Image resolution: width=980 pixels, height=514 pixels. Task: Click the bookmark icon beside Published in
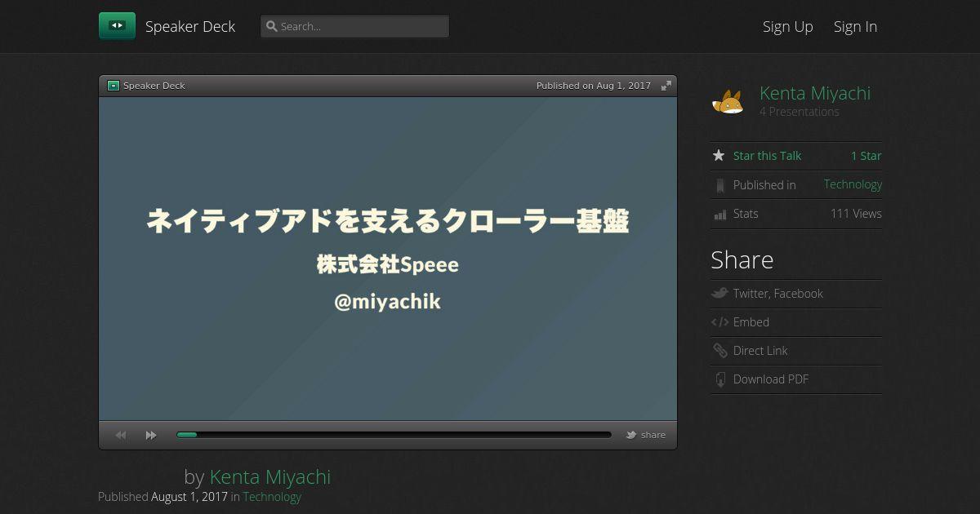[x=719, y=185]
